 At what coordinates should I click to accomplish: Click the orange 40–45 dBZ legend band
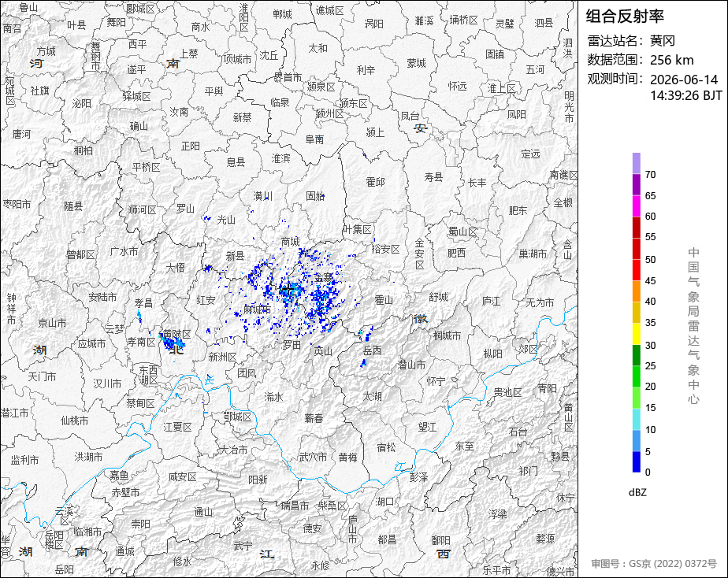coord(636,291)
